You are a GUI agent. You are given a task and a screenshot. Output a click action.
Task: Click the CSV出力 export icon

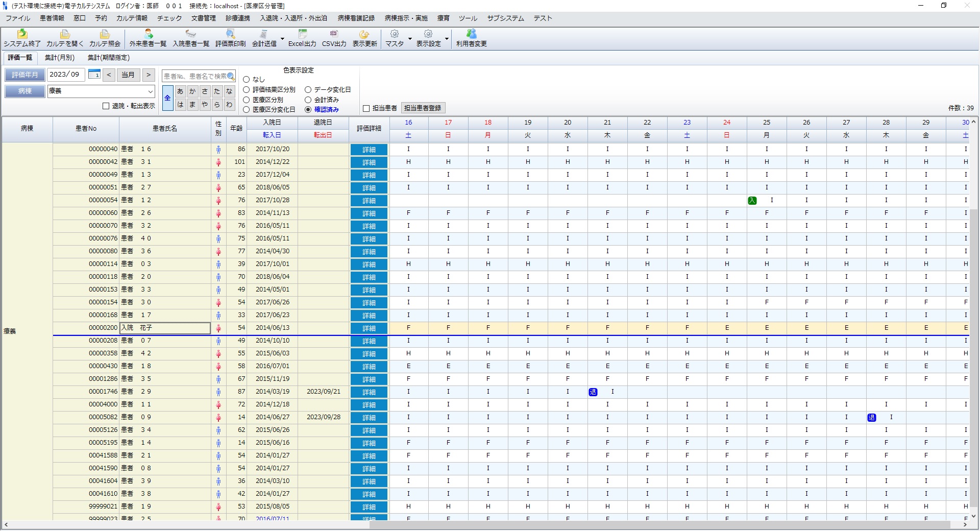coord(334,34)
